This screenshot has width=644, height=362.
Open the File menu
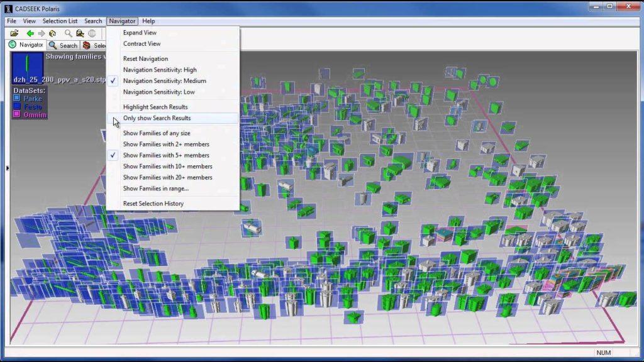pos(11,21)
